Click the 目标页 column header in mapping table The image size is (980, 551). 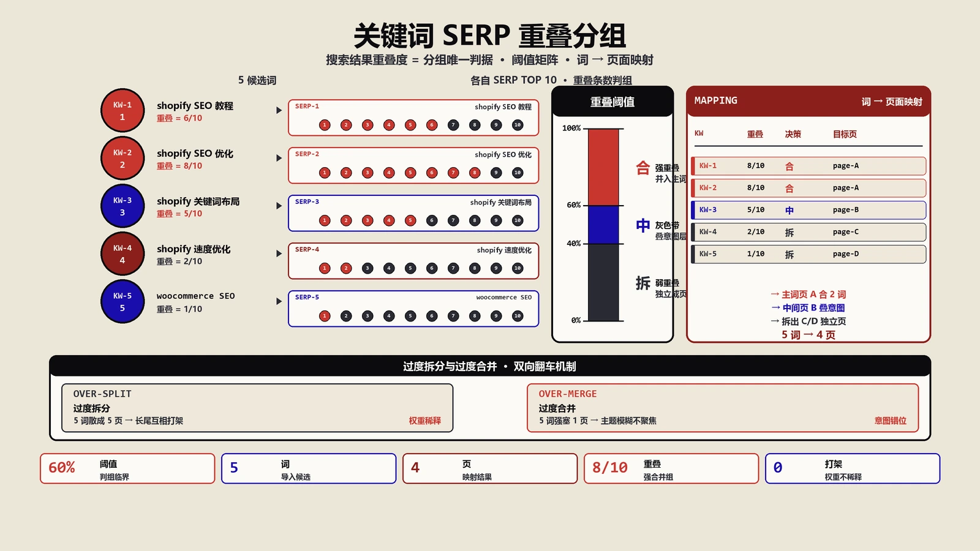coord(845,134)
